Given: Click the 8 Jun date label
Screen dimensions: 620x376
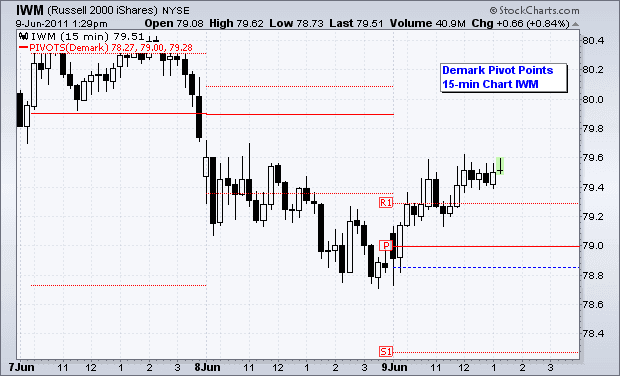Looking at the screenshot, I should 208,367.
